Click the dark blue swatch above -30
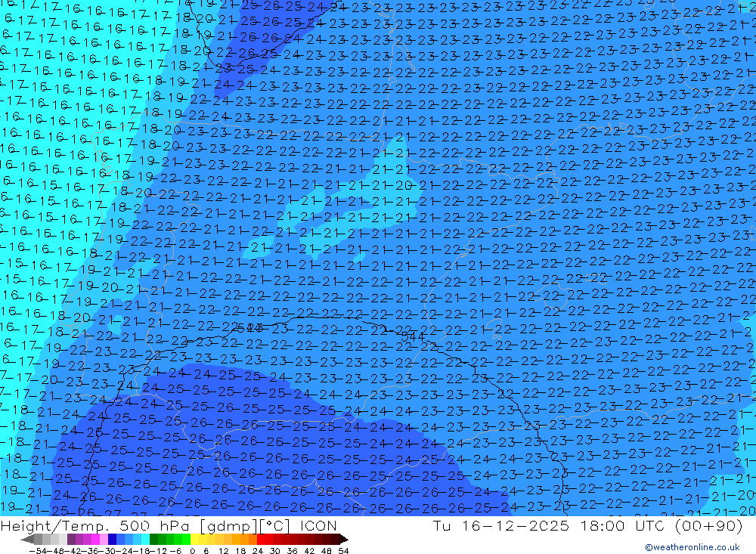Image resolution: width=756 pixels, height=554 pixels. 112,540
